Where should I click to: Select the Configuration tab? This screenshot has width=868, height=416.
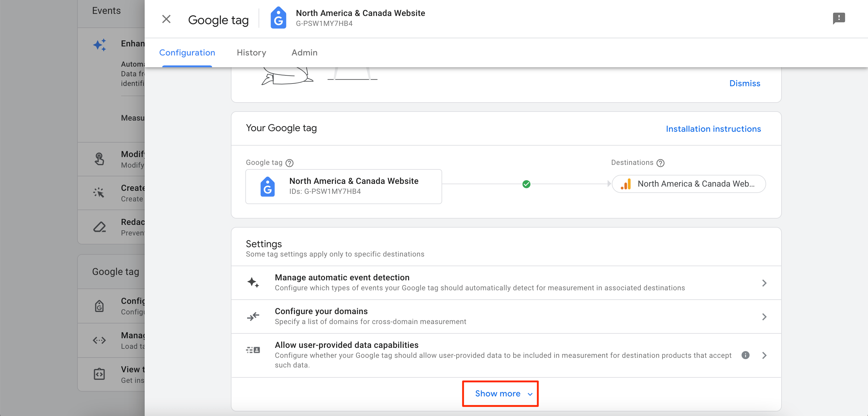(x=187, y=53)
